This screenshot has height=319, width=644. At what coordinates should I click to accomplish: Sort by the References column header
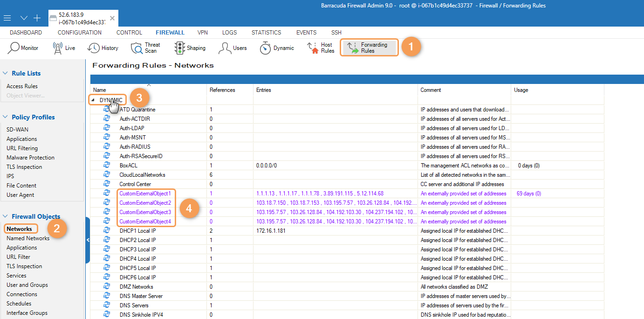click(x=222, y=90)
